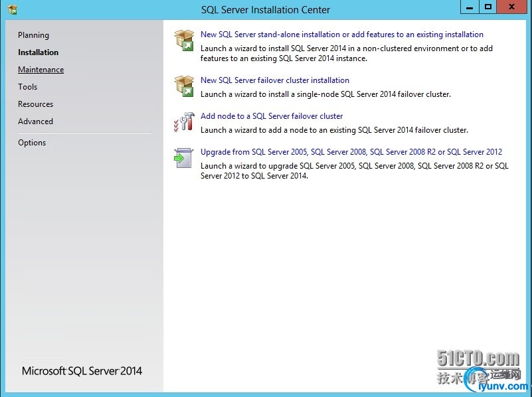This screenshot has height=397, width=532.
Task: Launch New SQL Server stand-alone installation link
Action: pyautogui.click(x=341, y=35)
